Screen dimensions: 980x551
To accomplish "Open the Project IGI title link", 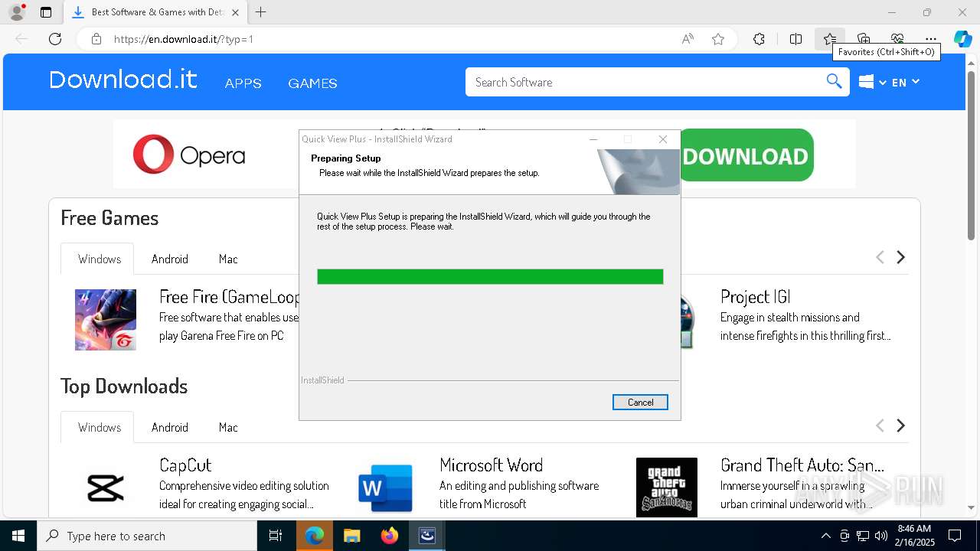I will tap(755, 296).
